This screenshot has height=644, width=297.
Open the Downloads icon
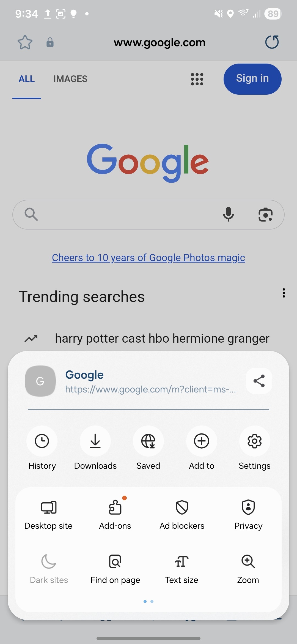coord(95,441)
